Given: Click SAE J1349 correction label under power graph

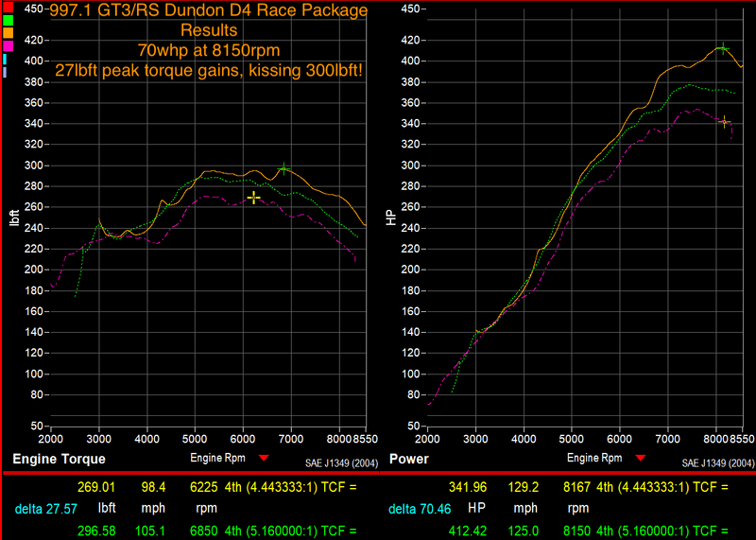Looking at the screenshot, I should coord(718,463).
